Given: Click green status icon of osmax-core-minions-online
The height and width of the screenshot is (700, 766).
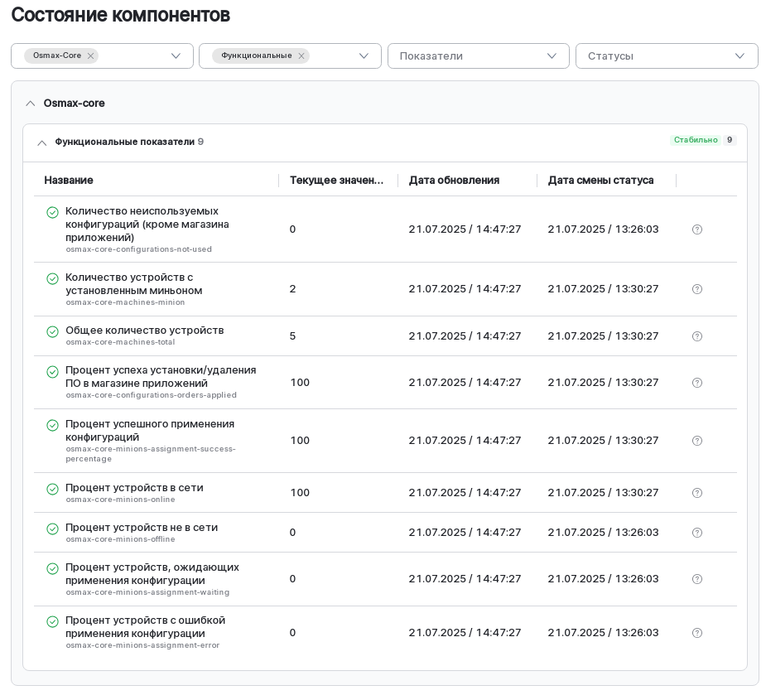Looking at the screenshot, I should coord(52,489).
